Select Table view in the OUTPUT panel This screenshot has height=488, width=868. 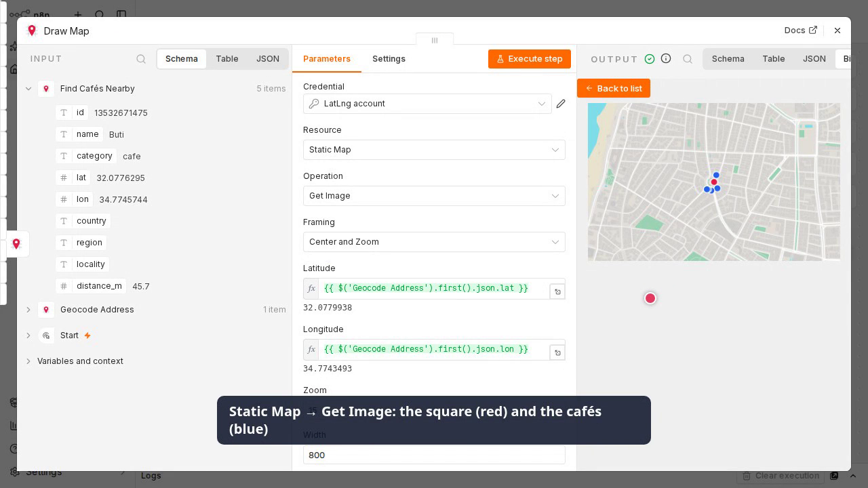point(774,59)
